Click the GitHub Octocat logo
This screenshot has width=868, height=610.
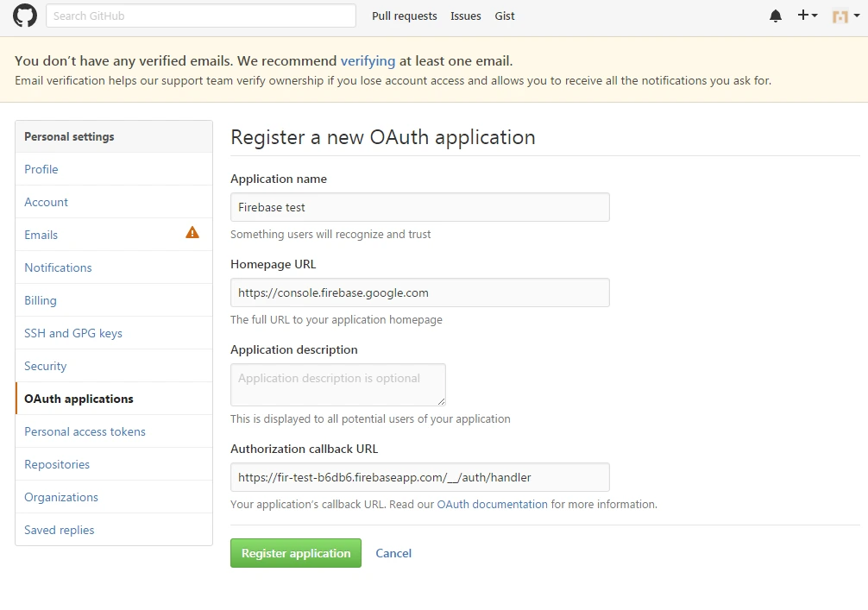point(25,16)
